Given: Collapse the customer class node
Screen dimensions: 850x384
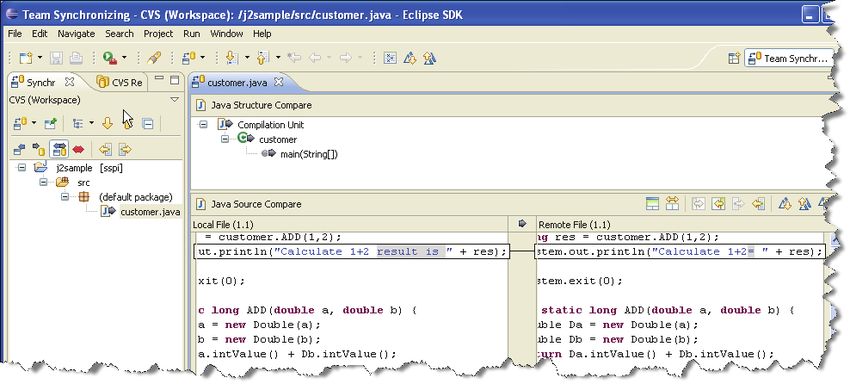Looking at the screenshot, I should pyautogui.click(x=224, y=139).
